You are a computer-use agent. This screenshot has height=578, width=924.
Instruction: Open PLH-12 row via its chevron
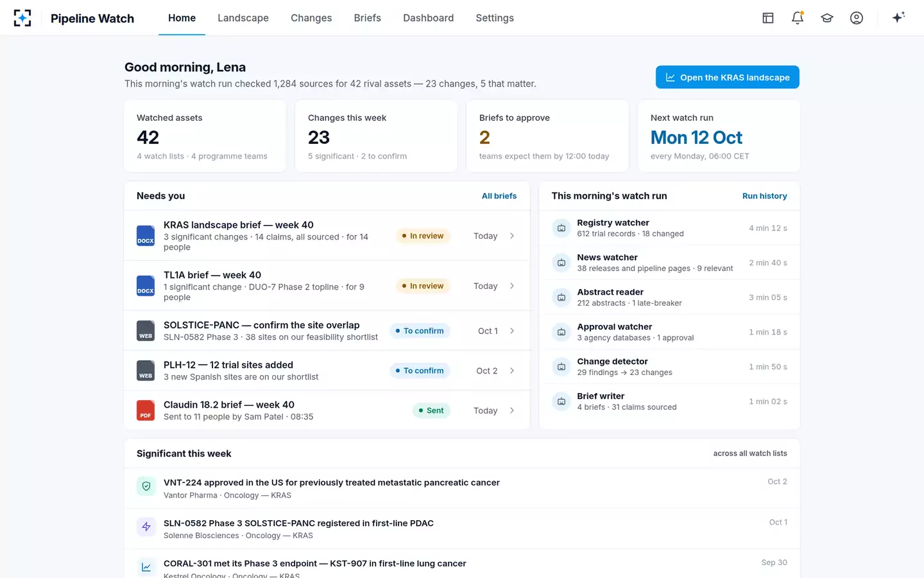click(x=512, y=371)
